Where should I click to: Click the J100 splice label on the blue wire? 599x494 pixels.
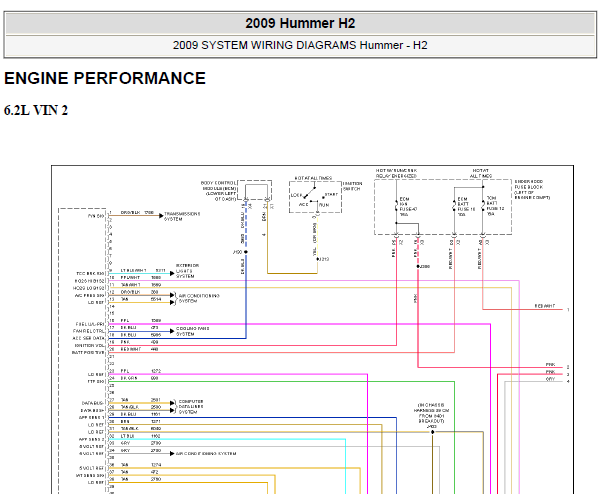(237, 252)
